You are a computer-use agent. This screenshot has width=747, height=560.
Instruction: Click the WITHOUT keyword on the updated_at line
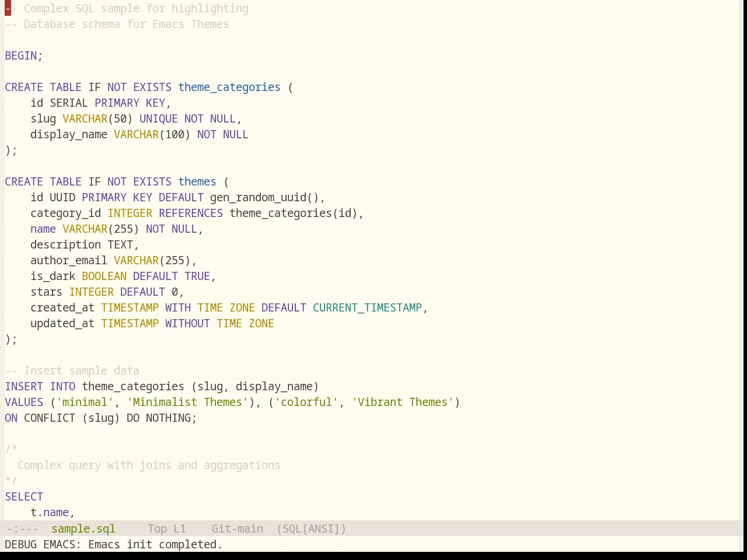point(187,323)
